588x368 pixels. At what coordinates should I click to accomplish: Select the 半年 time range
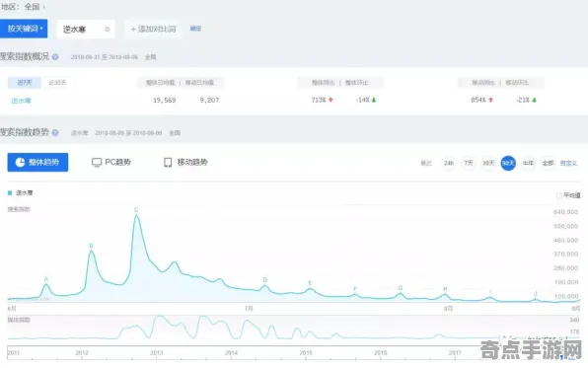[x=528, y=163]
